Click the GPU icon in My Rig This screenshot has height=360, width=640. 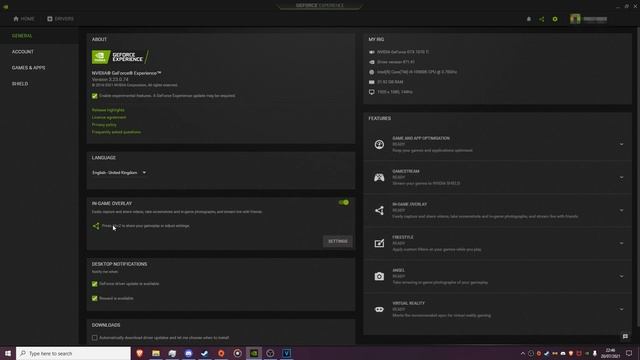pos(371,52)
